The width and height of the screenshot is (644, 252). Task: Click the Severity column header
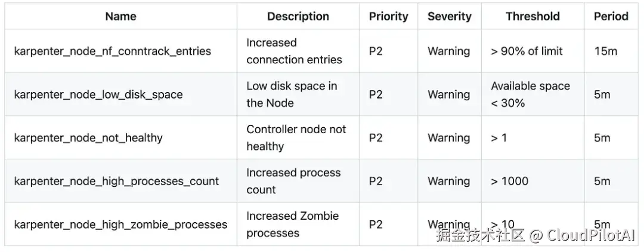450,17
